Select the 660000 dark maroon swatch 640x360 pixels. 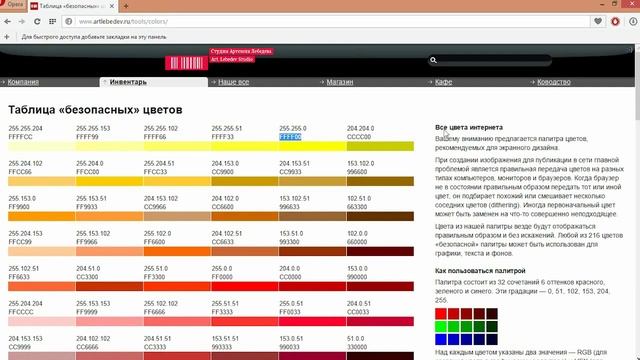[x=380, y=251]
